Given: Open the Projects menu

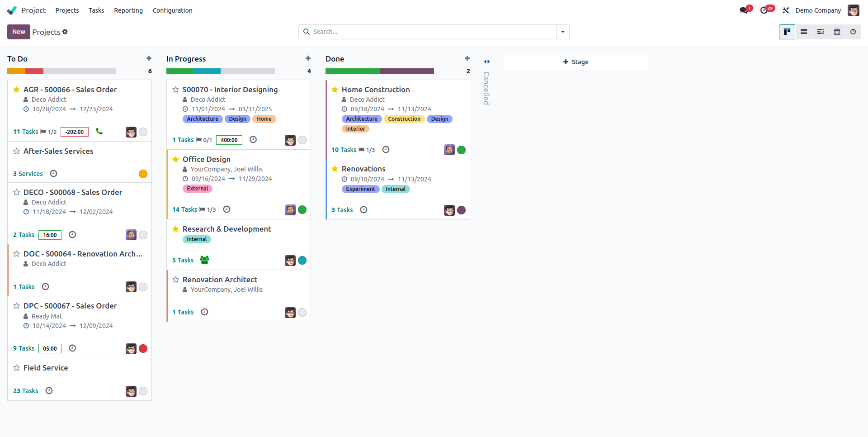Looking at the screenshot, I should [67, 10].
